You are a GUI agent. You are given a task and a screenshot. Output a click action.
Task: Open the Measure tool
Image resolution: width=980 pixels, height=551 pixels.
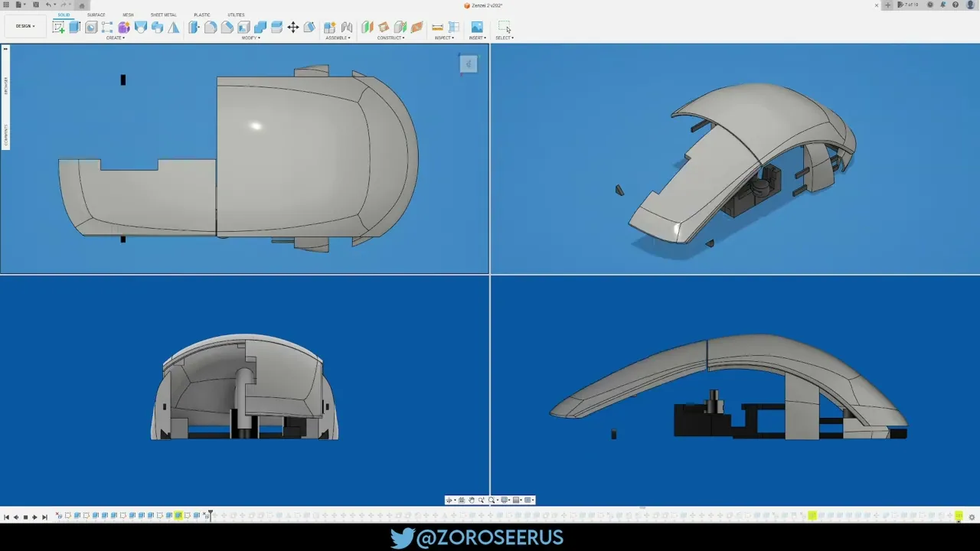(x=437, y=28)
